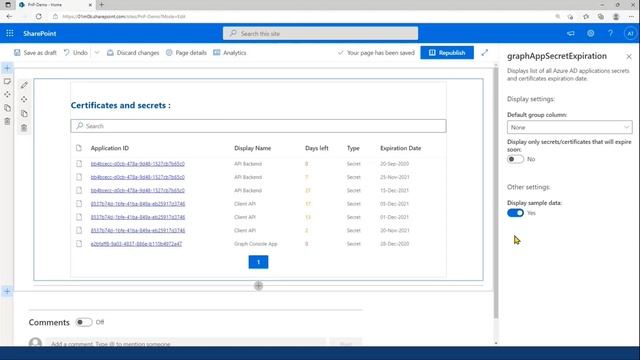Click the Search this site box

point(320,33)
